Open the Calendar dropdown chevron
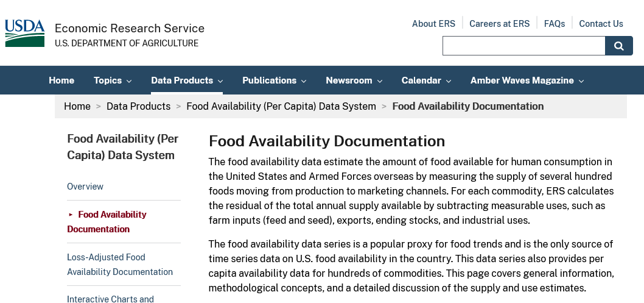This screenshot has height=303, width=644. [x=449, y=81]
